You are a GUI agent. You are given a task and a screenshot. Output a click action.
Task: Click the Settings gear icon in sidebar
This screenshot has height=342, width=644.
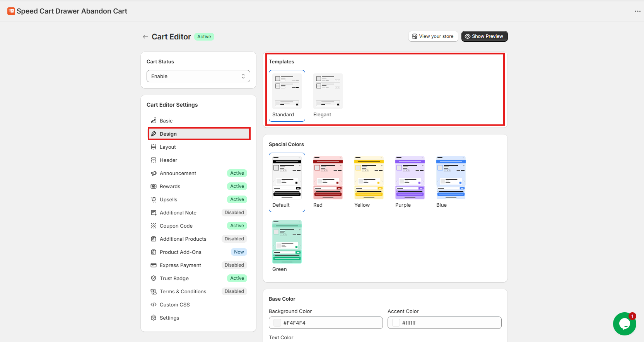tap(154, 318)
